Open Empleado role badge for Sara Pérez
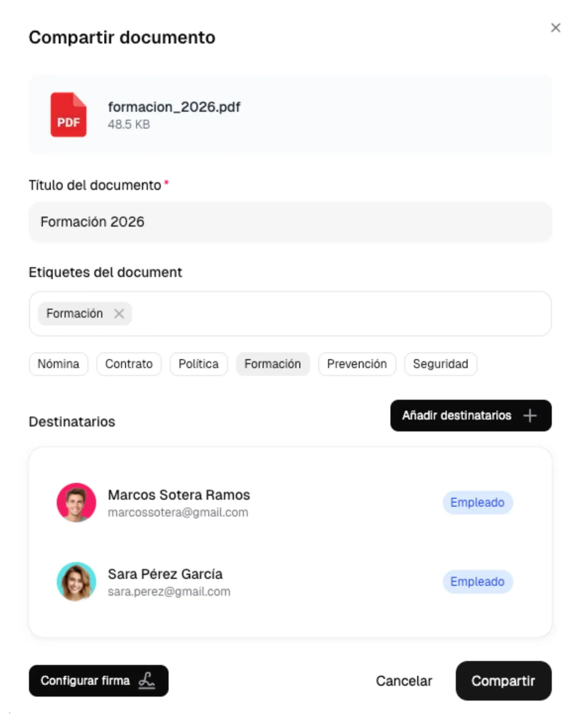Screen dimensions: 582x728 477,582
